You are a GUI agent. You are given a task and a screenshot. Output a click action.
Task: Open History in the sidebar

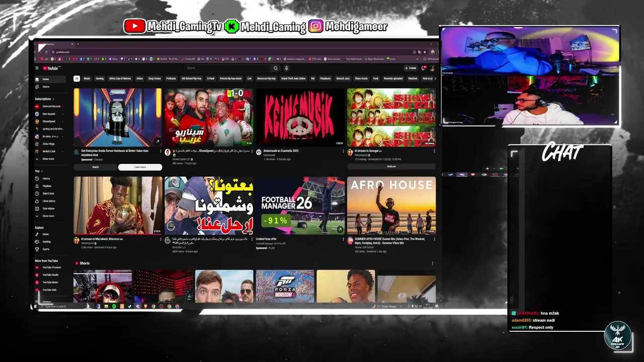(x=50, y=178)
